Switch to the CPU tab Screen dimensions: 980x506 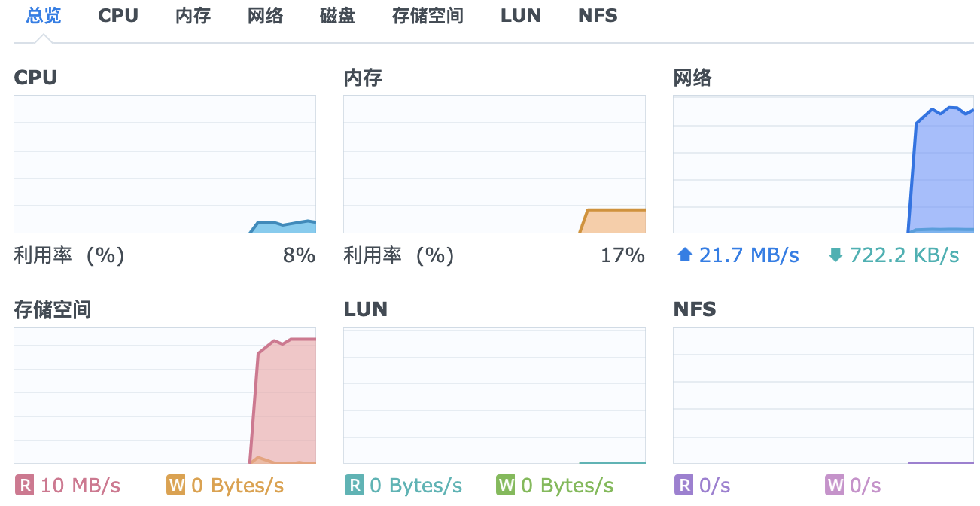point(117,15)
